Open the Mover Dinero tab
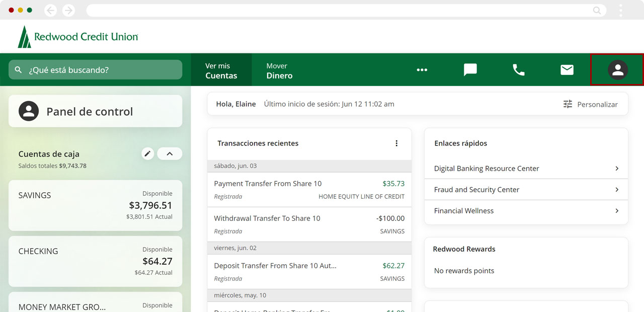The image size is (644, 312). [x=279, y=70]
